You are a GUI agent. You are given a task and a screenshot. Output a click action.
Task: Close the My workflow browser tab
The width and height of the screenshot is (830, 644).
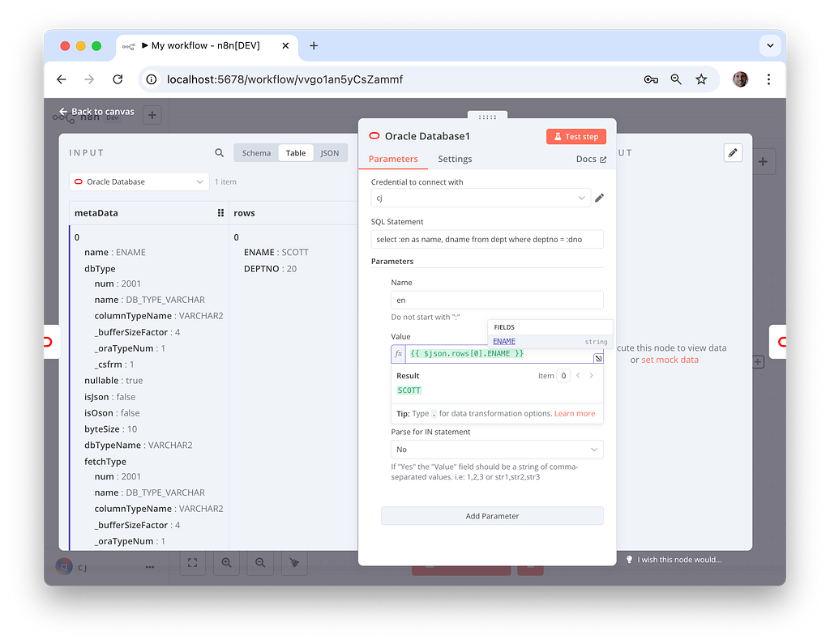285,46
